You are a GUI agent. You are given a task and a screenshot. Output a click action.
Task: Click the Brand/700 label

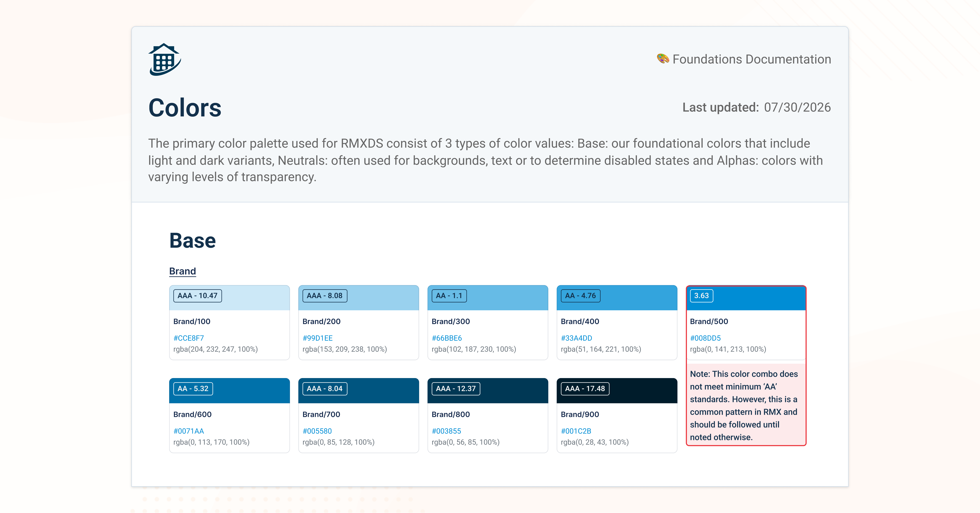click(321, 414)
